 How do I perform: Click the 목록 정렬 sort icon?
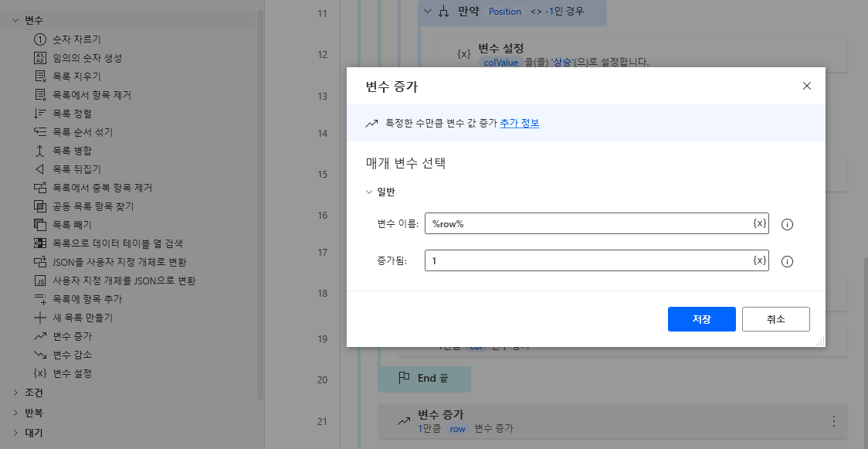[40, 114]
